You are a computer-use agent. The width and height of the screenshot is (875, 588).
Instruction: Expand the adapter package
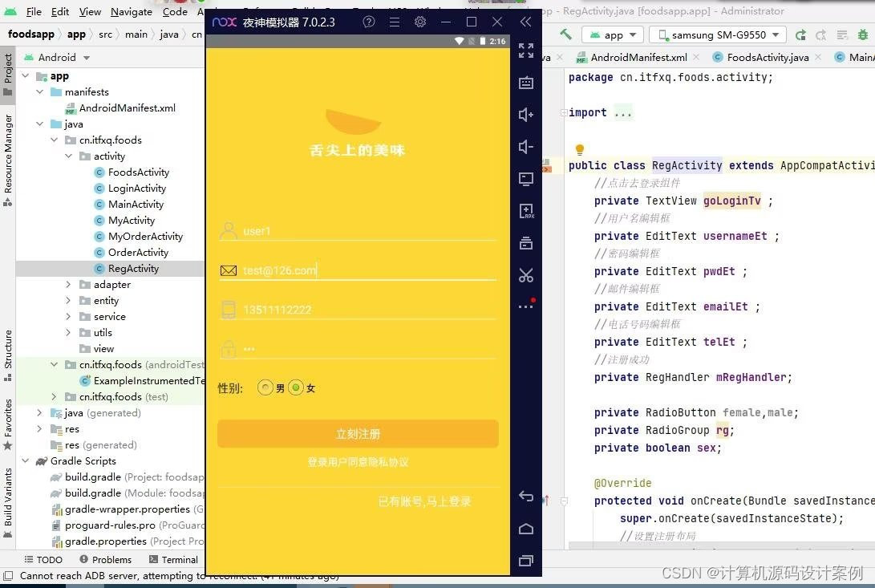(x=68, y=285)
